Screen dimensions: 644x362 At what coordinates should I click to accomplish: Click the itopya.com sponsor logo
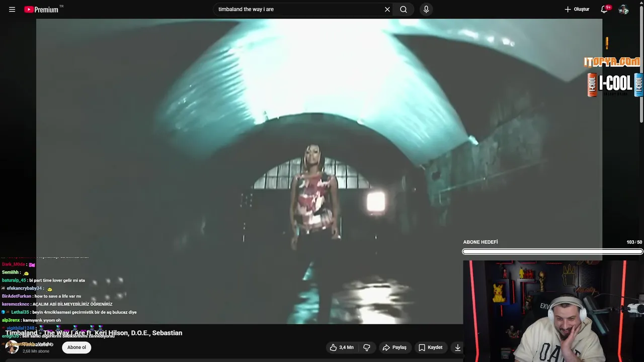pos(612,62)
